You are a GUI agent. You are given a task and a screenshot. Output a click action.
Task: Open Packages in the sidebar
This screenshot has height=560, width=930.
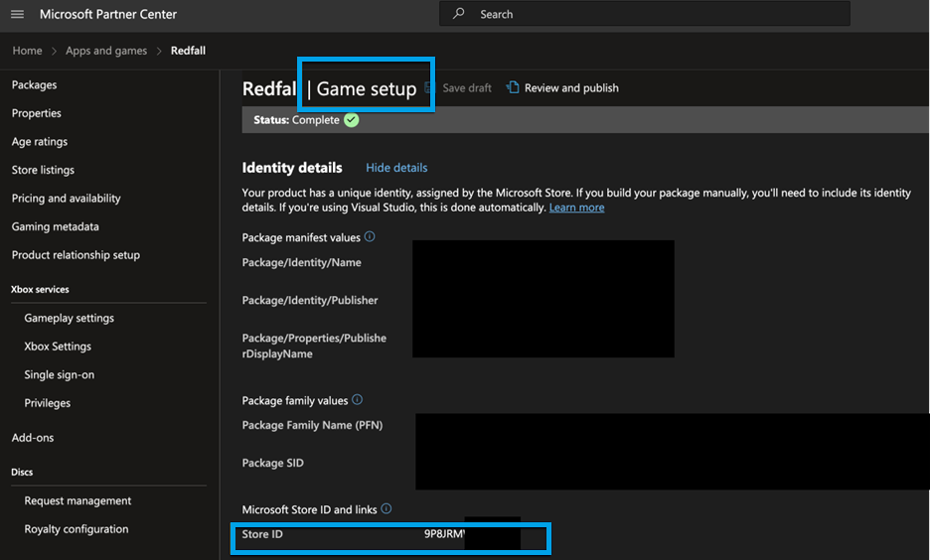coord(35,84)
